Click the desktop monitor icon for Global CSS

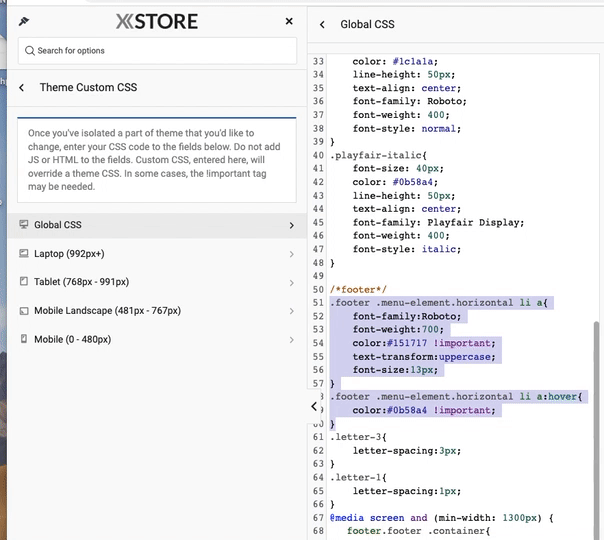24,224
